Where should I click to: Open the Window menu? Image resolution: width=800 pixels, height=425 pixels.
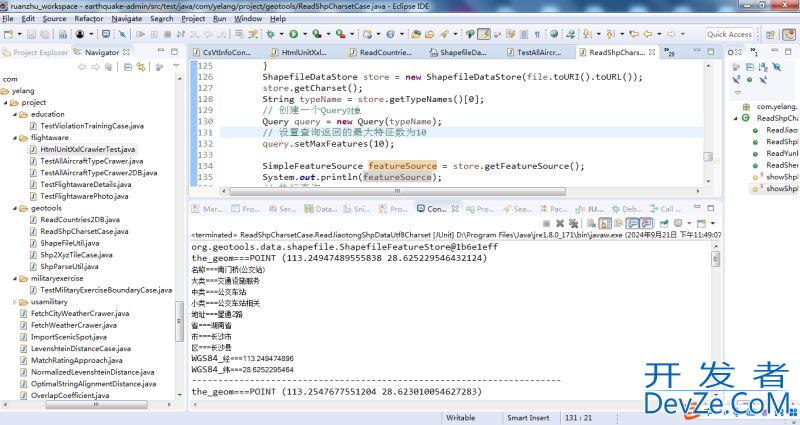click(248, 18)
